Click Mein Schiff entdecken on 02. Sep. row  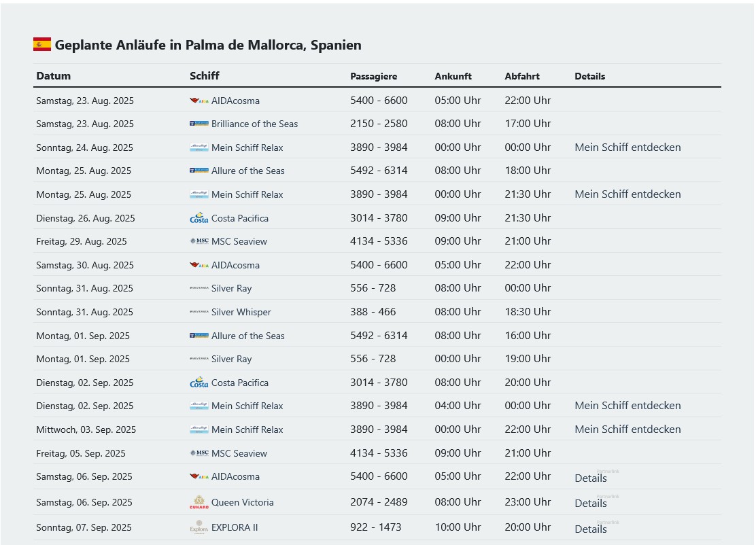click(628, 405)
